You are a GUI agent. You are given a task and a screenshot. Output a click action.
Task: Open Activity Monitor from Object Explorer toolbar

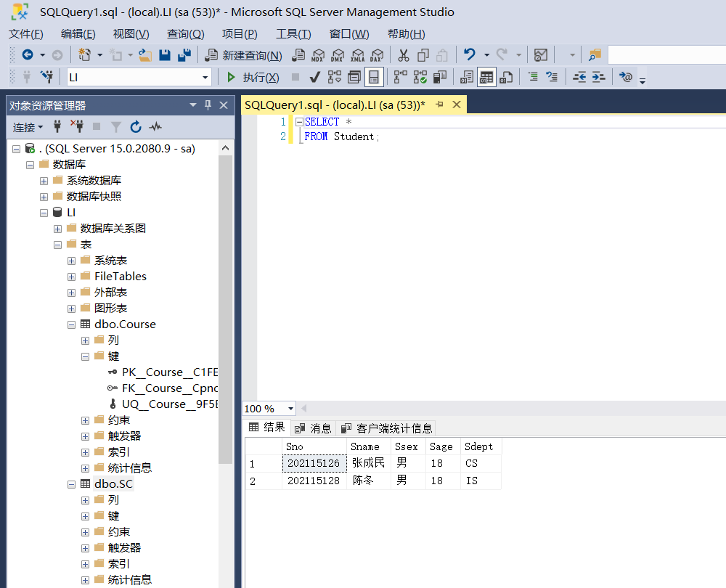(x=155, y=127)
